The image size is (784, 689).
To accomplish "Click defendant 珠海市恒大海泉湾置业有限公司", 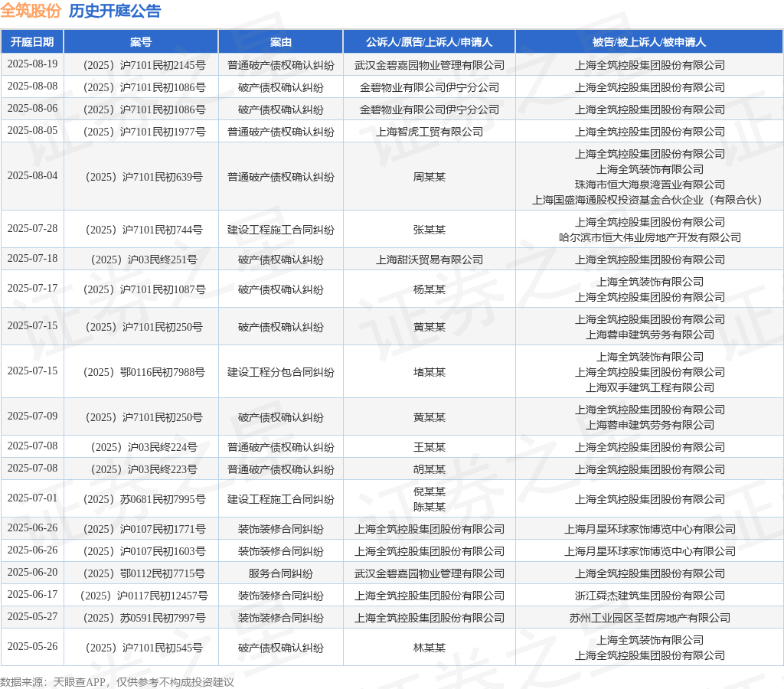I will click(x=649, y=184).
